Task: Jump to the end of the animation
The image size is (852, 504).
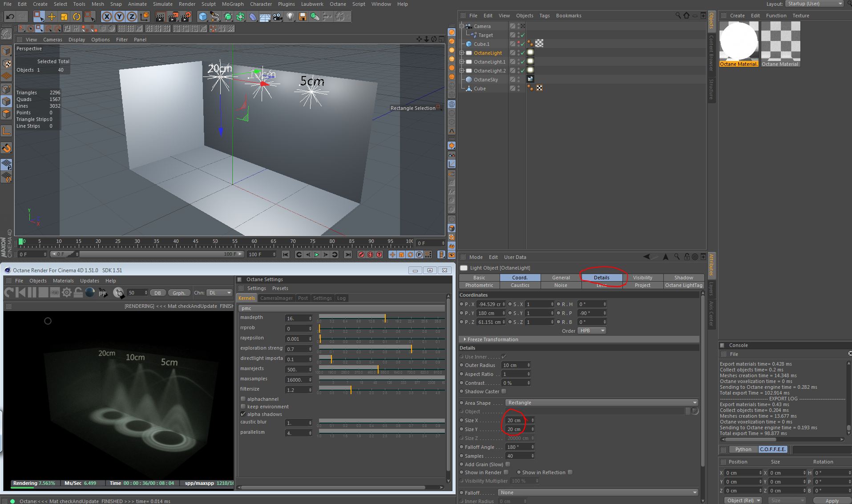Action: click(348, 254)
